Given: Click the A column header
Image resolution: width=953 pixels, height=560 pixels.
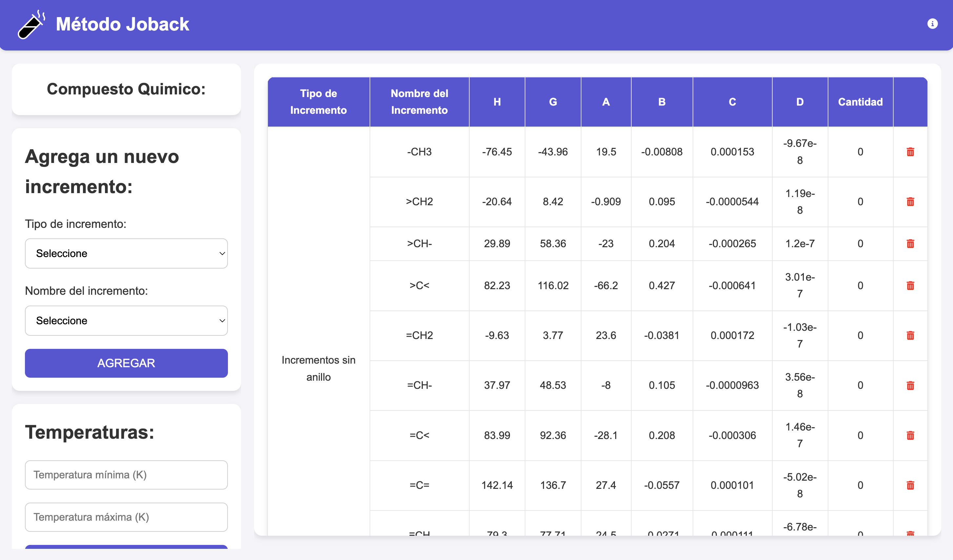Looking at the screenshot, I should click(x=606, y=102).
